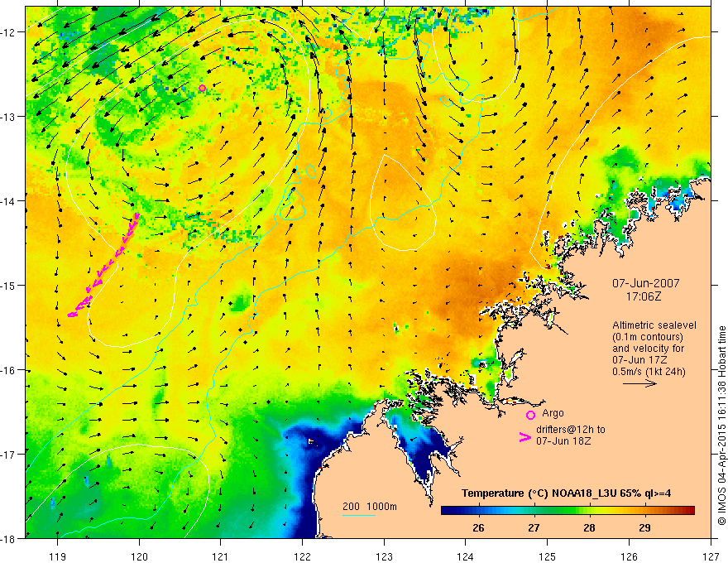The width and height of the screenshot is (728, 563).
Task: Click the -18 latitude axis label
Action: 9,539
